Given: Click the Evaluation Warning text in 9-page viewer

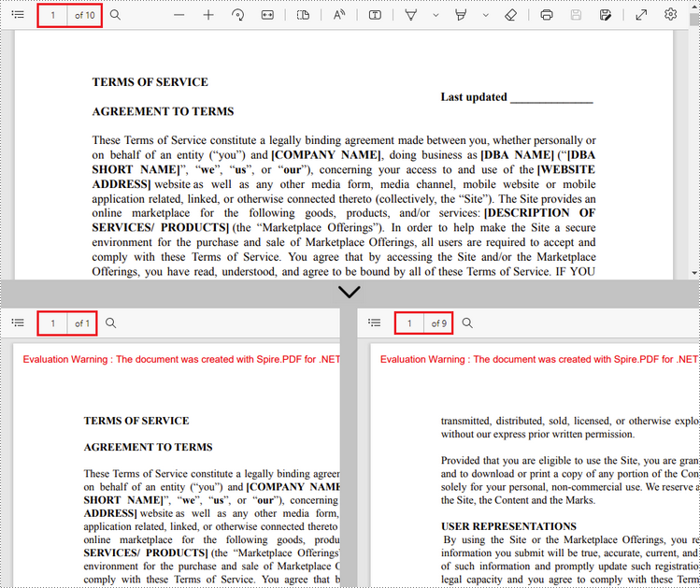Looking at the screenshot, I should pyautogui.click(x=539, y=359).
